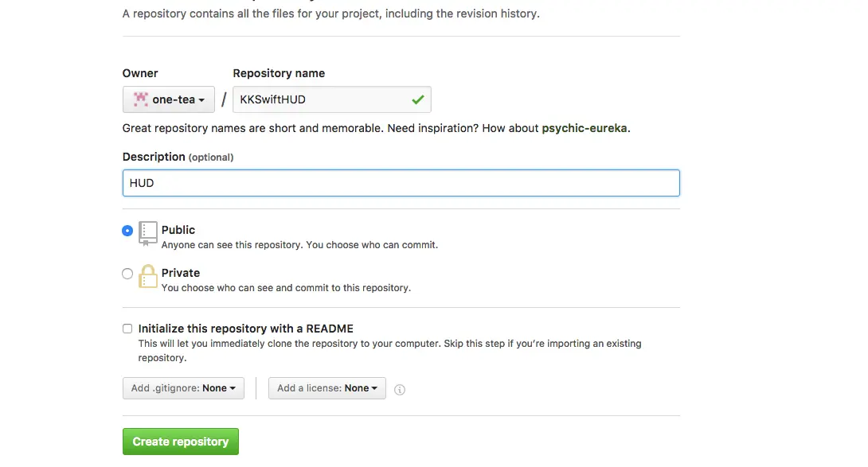Use the psychic-eureka name suggestion

(584, 128)
